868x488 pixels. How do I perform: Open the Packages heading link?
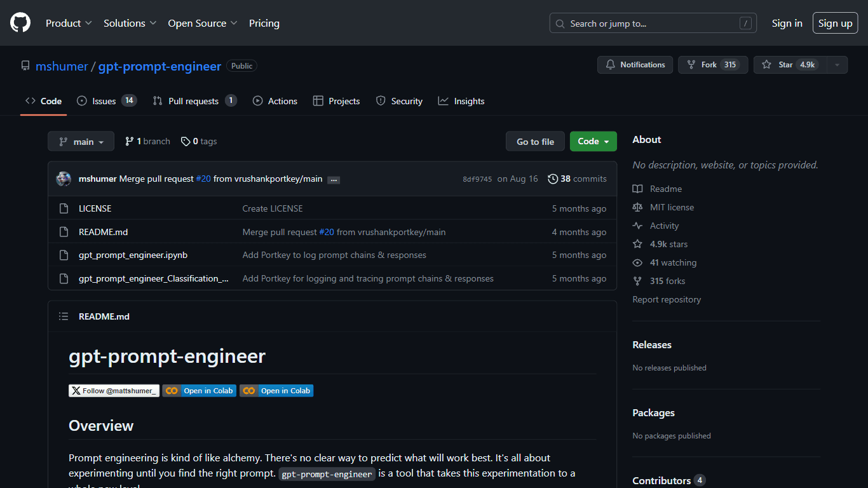(653, 412)
